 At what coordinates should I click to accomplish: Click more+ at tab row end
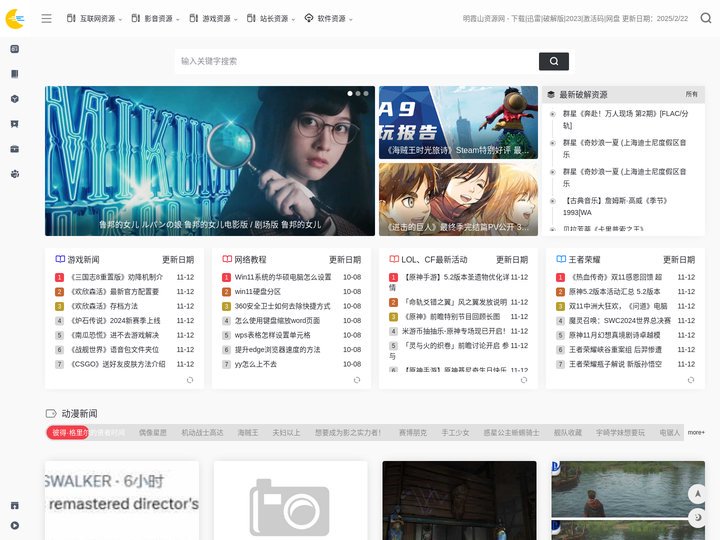tap(696, 432)
